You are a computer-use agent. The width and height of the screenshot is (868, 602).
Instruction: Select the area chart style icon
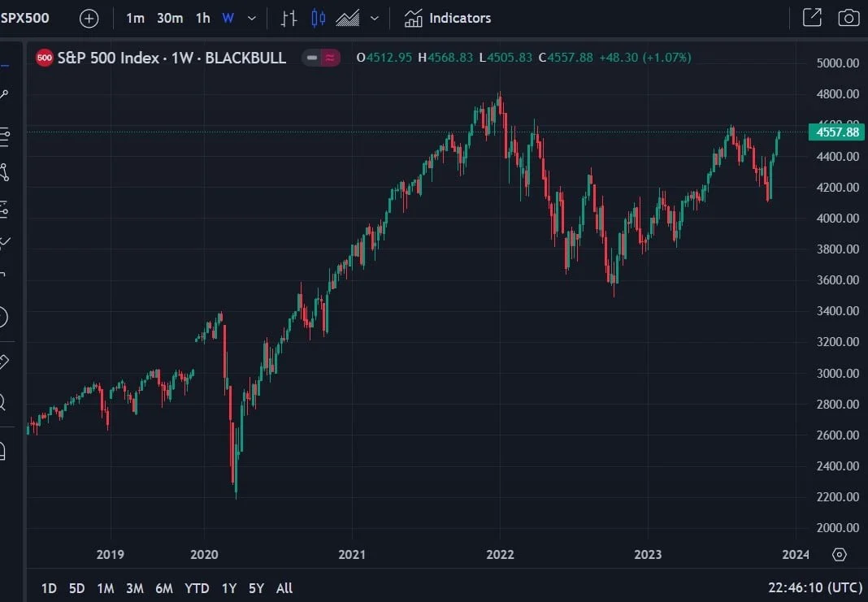(348, 18)
